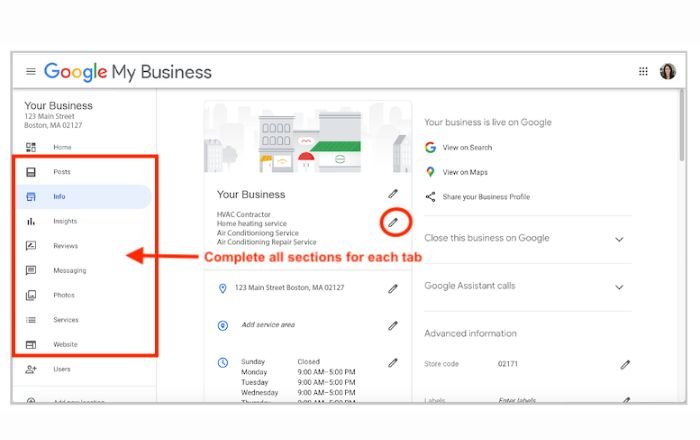Edit the service area with the pencil

click(x=393, y=326)
